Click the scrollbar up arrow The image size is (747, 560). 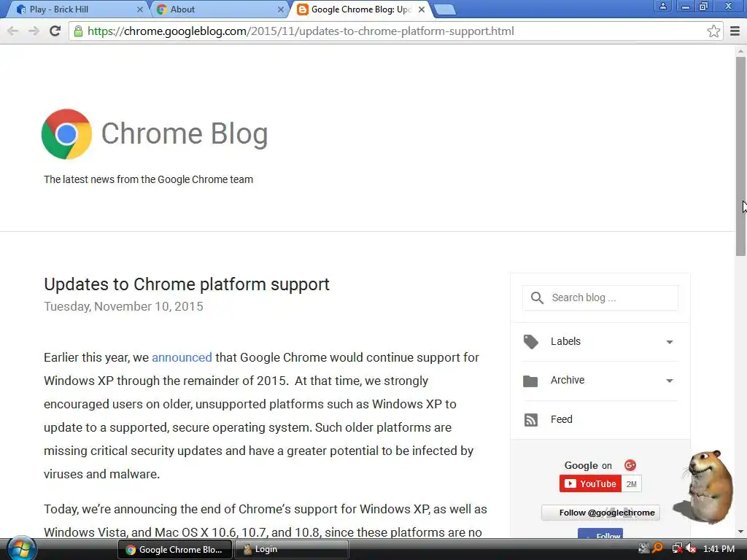click(x=740, y=50)
